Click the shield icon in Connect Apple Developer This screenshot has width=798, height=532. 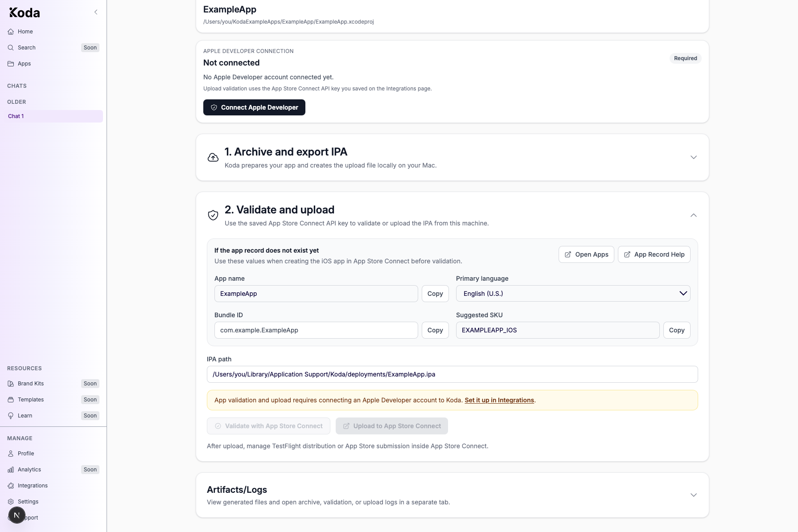pyautogui.click(x=214, y=107)
